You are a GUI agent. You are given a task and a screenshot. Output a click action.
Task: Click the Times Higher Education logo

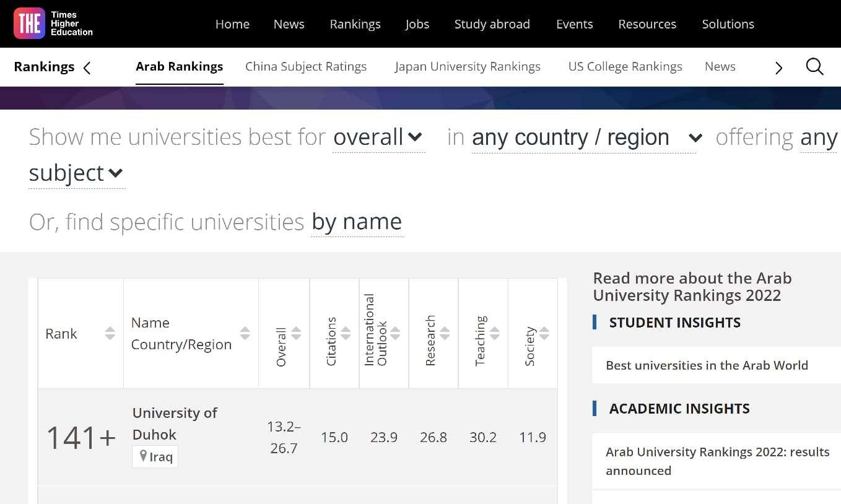point(54,24)
